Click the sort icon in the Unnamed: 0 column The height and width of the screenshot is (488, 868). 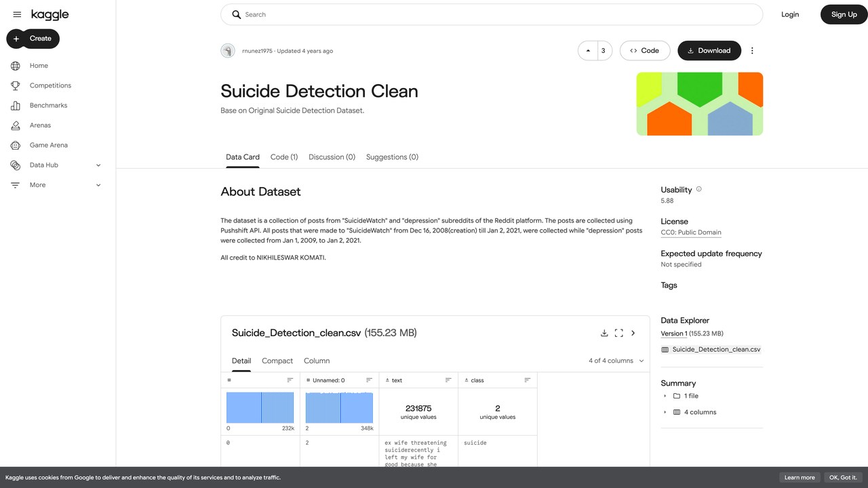369,380
